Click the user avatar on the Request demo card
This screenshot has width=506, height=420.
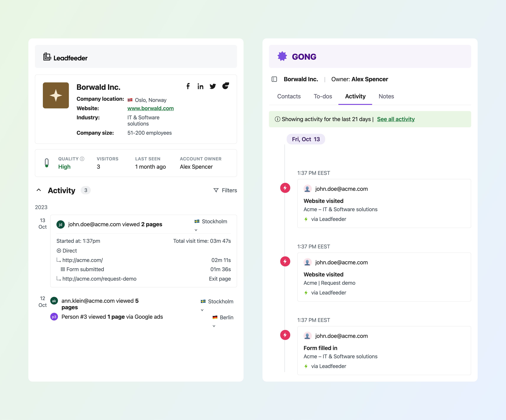[x=307, y=262]
